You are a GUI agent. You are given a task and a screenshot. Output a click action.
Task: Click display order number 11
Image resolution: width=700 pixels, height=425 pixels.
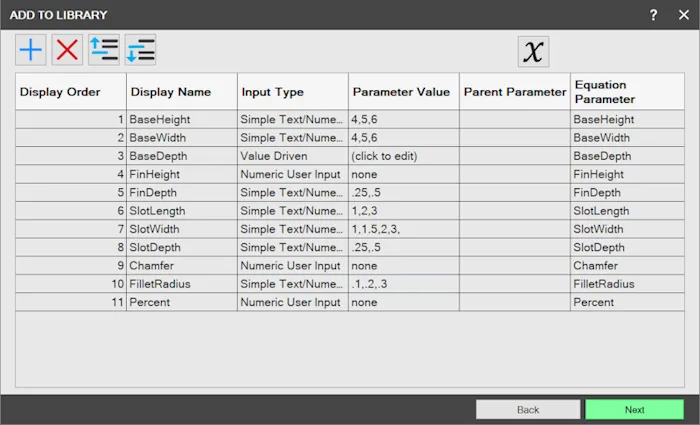[71, 303]
